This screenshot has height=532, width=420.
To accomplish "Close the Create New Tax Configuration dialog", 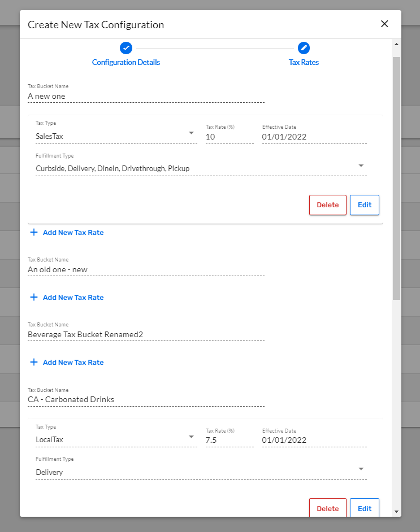I will [384, 24].
